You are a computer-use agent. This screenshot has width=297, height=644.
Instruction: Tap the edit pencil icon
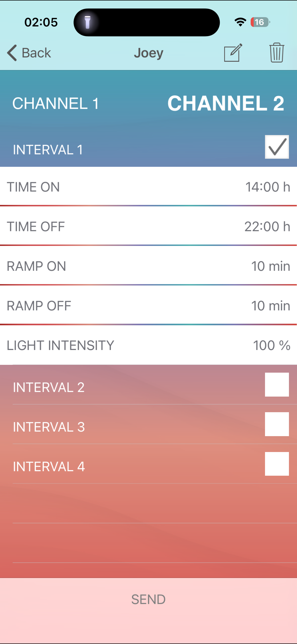tap(233, 53)
